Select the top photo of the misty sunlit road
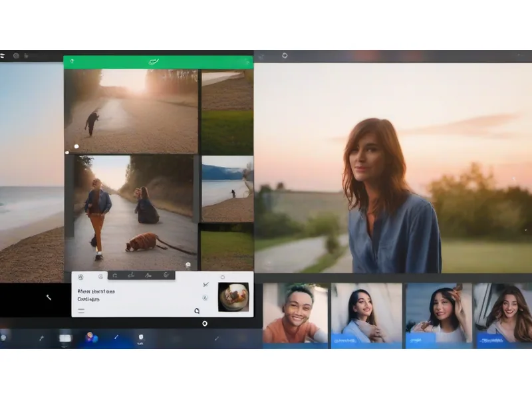The width and height of the screenshot is (532, 399). [131, 111]
